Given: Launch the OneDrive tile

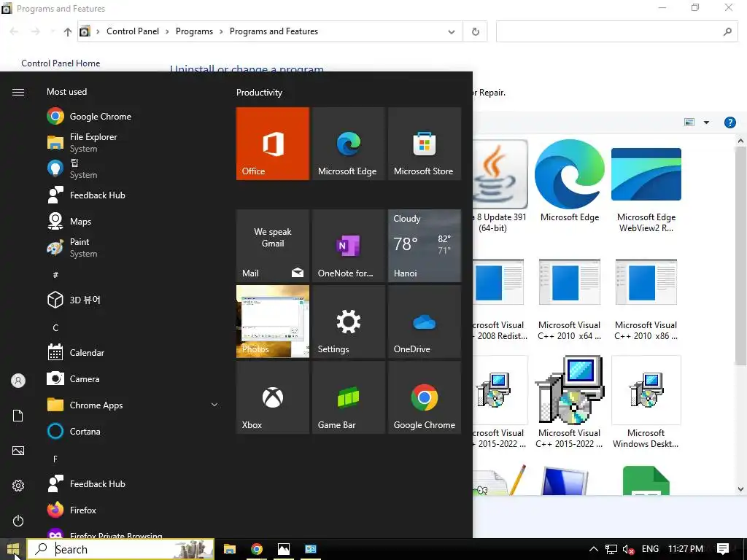Looking at the screenshot, I should pos(425,322).
